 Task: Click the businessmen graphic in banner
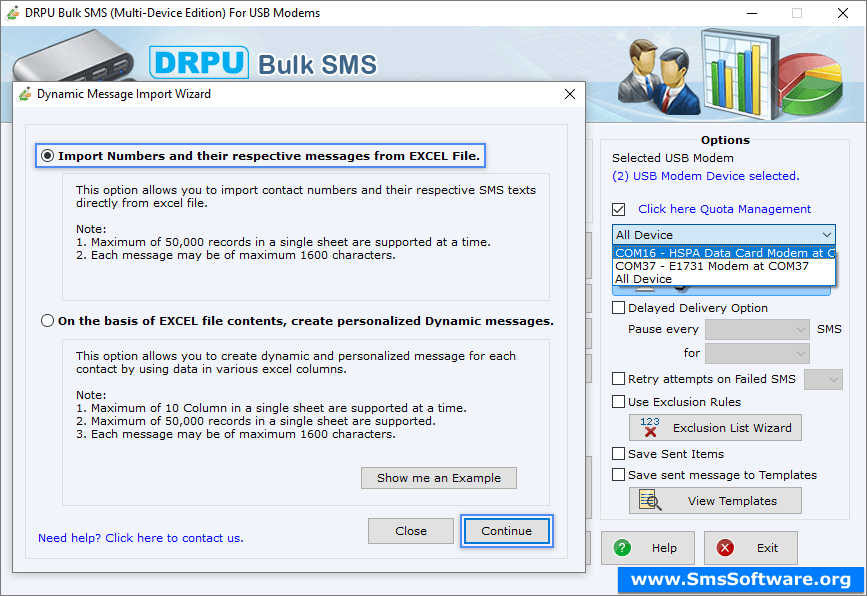point(658,76)
